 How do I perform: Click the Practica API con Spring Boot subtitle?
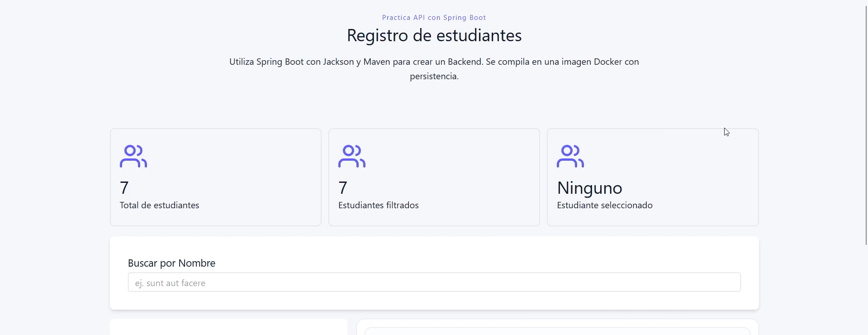[434, 18]
